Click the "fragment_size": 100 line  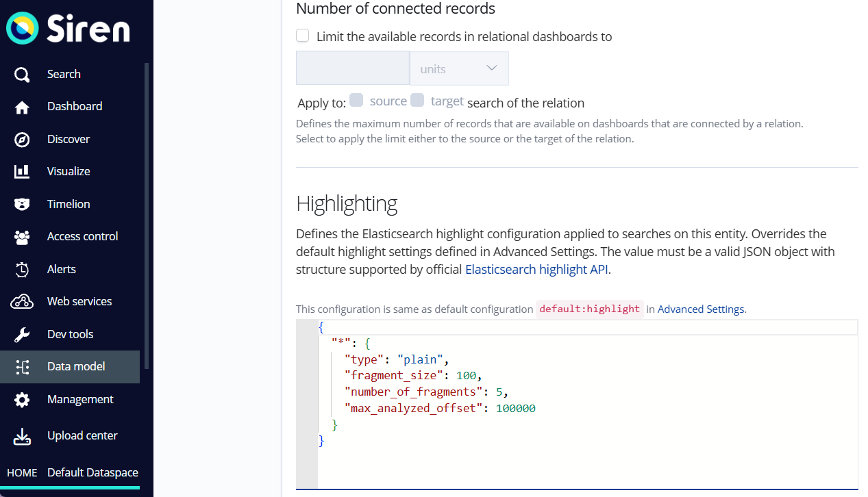coord(414,375)
